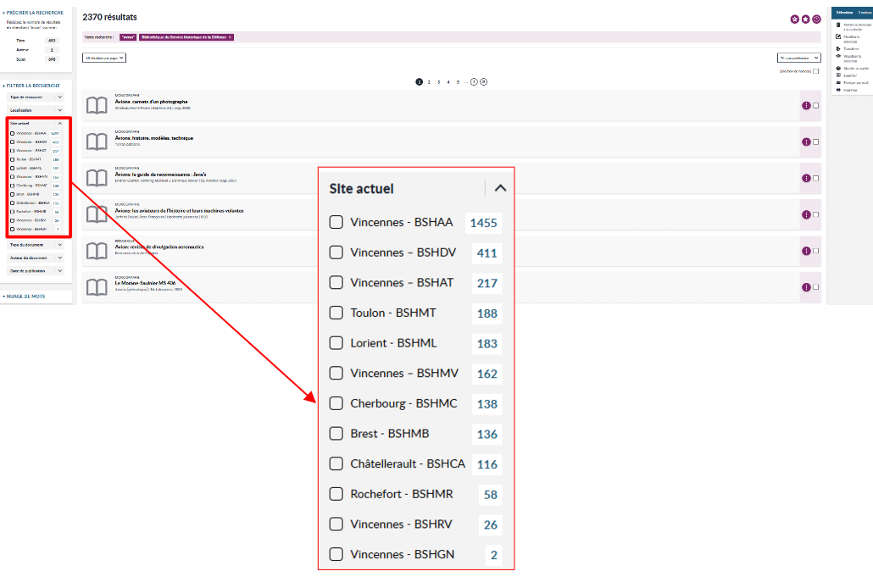
Task: Click the eye icon to view the selection
Action: [x=838, y=56]
